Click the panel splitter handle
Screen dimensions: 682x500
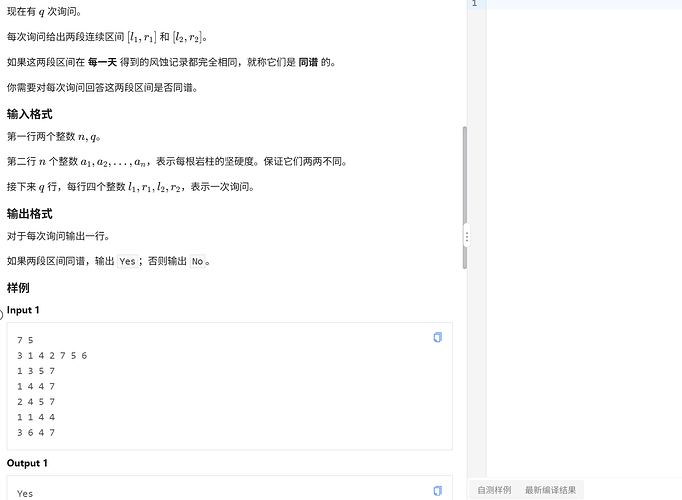tap(467, 237)
